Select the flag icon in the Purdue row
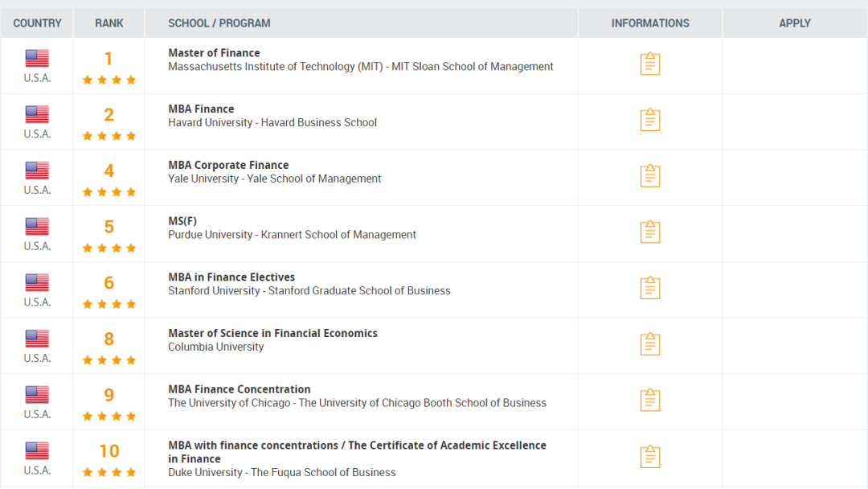Image resolution: width=868 pixels, height=489 pixels. click(x=37, y=226)
